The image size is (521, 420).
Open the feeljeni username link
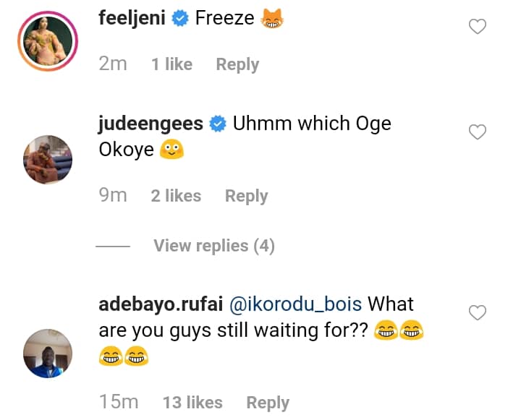pos(133,18)
